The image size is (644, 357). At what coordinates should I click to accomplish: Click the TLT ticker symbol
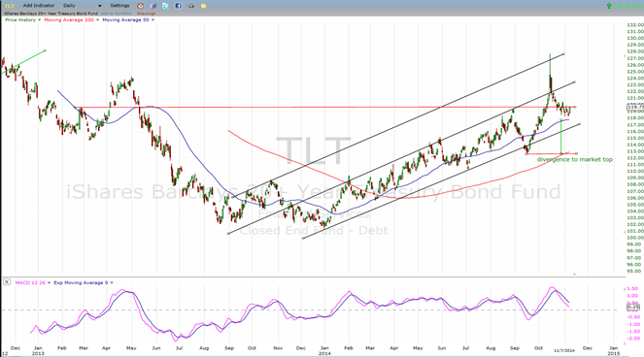tap(10, 6)
